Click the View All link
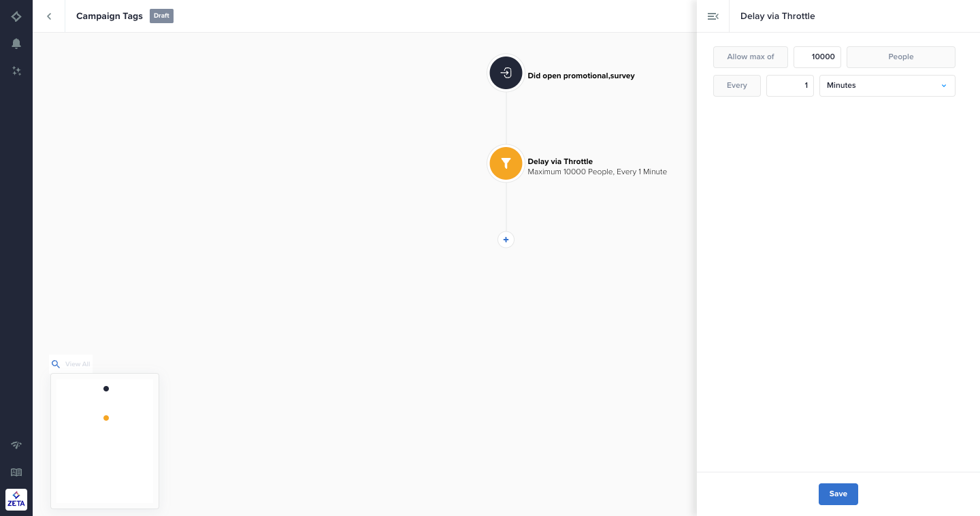Image resolution: width=980 pixels, height=516 pixels. 78,364
